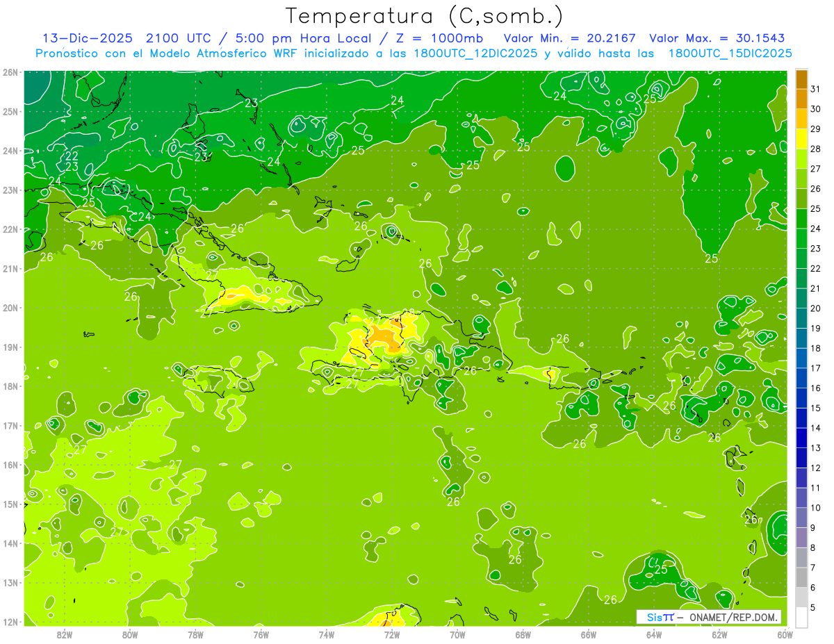The width and height of the screenshot is (834, 644).
Task: Click the "68W" longitude axis label
Action: (523, 634)
